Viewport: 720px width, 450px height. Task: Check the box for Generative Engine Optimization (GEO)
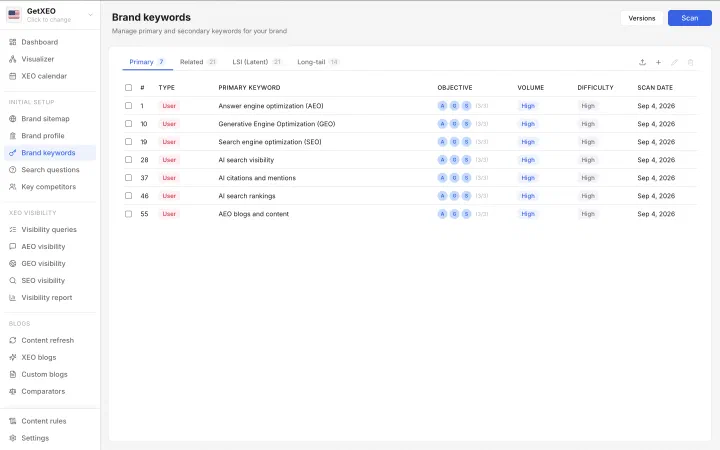tap(129, 124)
